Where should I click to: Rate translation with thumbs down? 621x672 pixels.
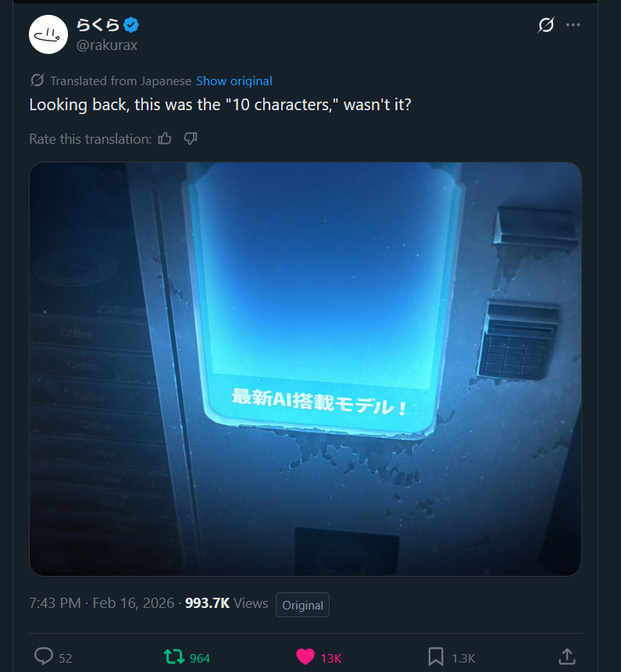191,138
